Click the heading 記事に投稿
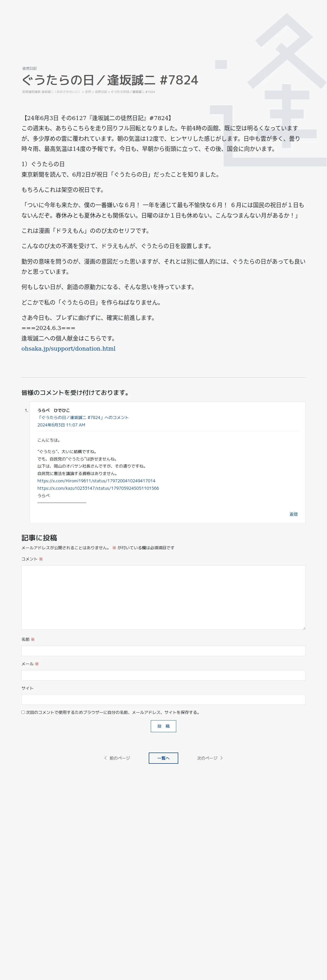 pyautogui.click(x=39, y=538)
